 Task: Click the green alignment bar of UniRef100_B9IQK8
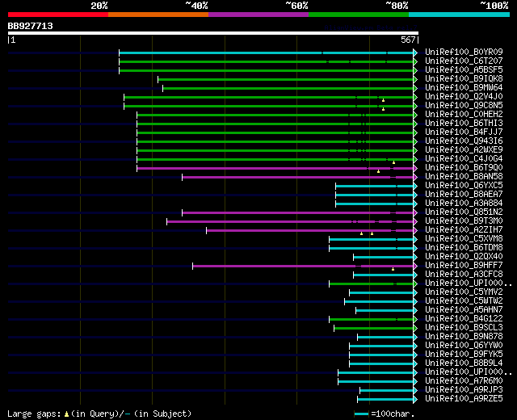pyautogui.click(x=285, y=79)
